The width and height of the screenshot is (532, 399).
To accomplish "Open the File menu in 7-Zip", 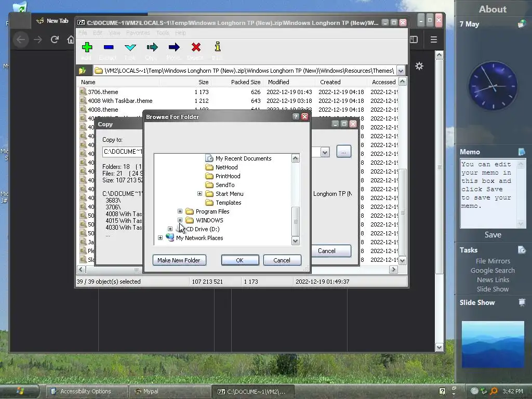I will pos(83,33).
